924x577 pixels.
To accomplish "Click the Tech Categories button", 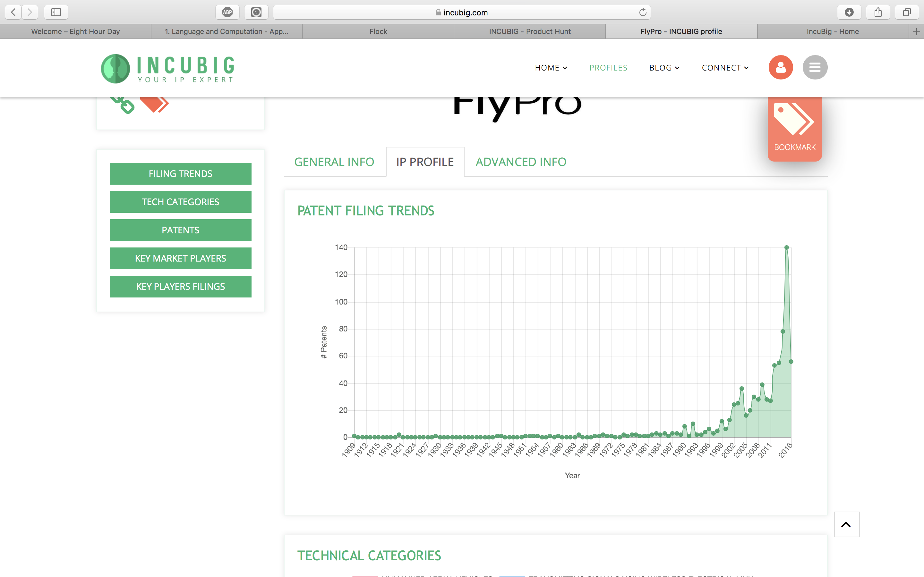I will [x=180, y=202].
